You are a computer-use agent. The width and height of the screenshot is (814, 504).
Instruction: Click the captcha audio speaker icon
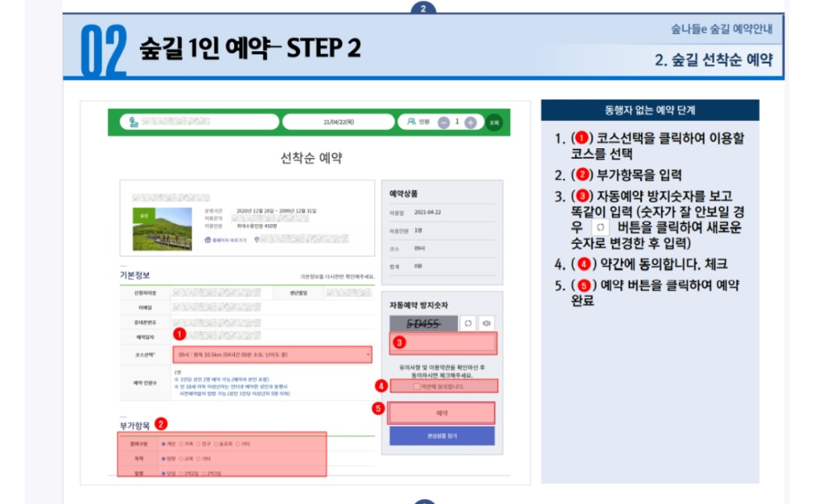click(486, 324)
